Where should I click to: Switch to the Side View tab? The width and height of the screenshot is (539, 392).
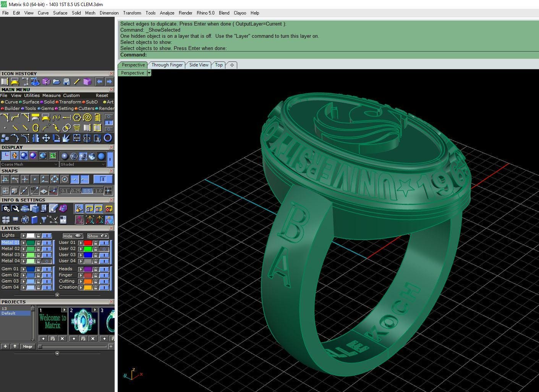coord(199,65)
